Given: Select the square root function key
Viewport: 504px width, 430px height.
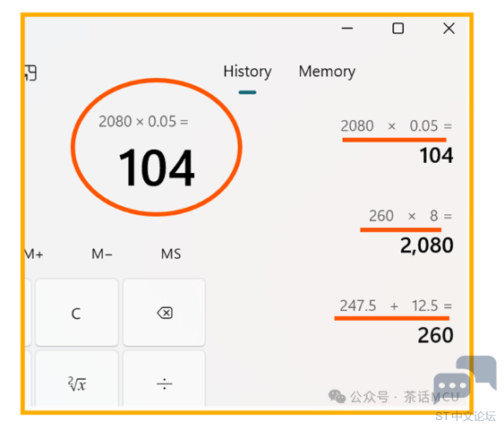Looking at the screenshot, I should [x=77, y=380].
